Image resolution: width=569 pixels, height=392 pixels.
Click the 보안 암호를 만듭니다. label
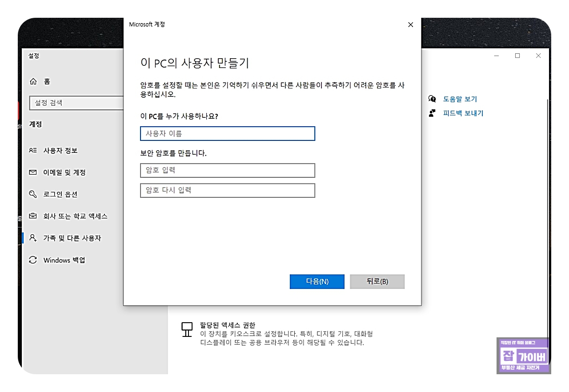click(x=173, y=153)
